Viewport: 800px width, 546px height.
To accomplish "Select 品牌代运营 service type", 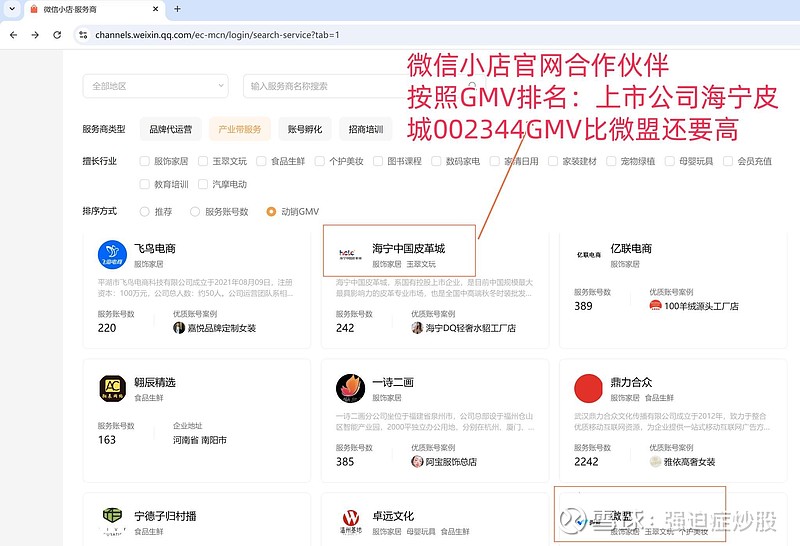I will (x=170, y=129).
